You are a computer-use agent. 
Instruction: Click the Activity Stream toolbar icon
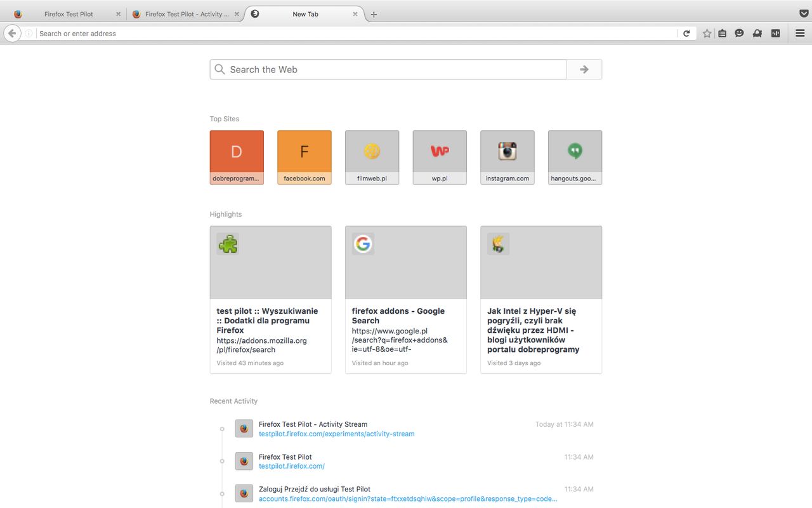pos(775,34)
